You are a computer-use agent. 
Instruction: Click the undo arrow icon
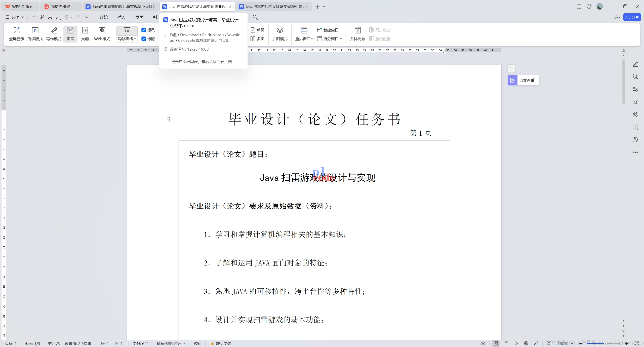tap(66, 17)
